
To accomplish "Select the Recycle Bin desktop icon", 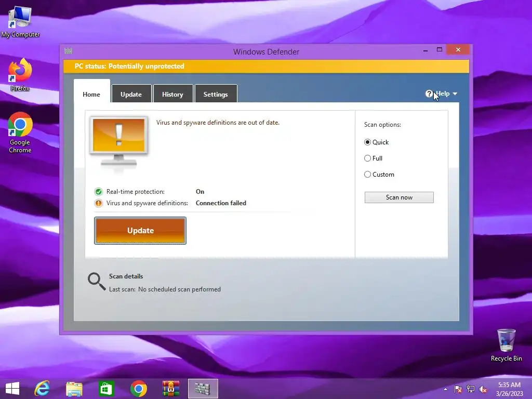I will pyautogui.click(x=506, y=345).
